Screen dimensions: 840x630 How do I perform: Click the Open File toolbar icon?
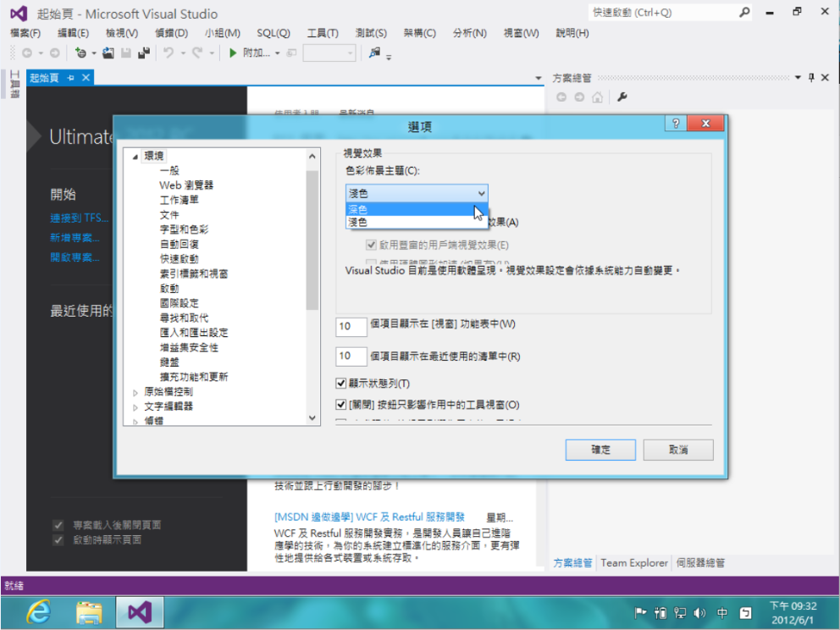pyautogui.click(x=108, y=53)
